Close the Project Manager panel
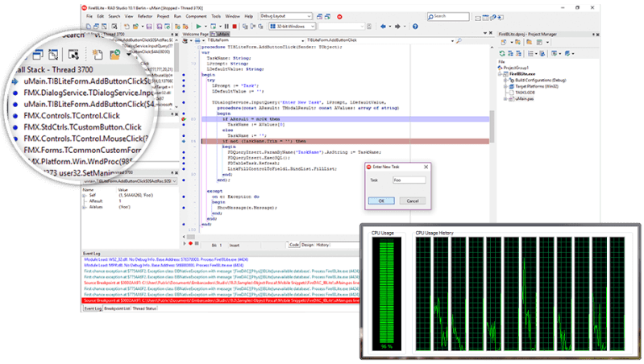 click(597, 35)
